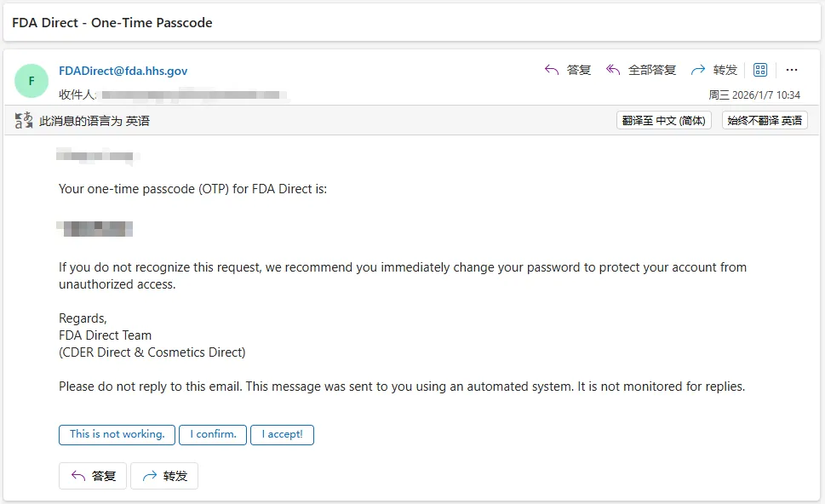Click the translate icon beside the language notice

click(24, 121)
